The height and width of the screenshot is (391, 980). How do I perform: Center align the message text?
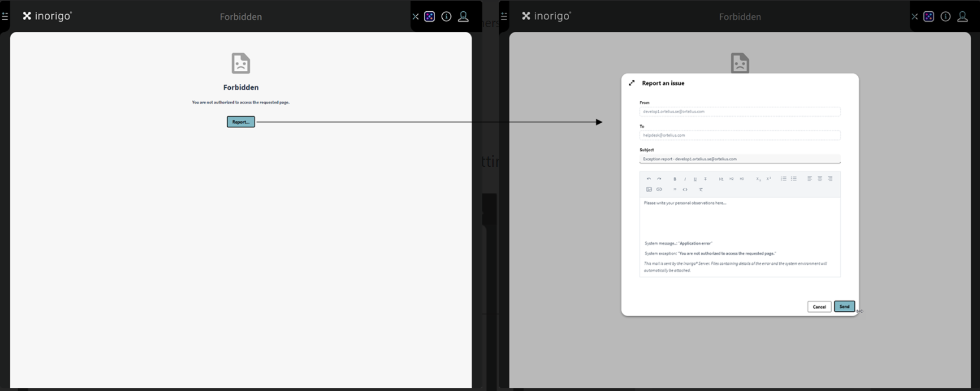(820, 179)
